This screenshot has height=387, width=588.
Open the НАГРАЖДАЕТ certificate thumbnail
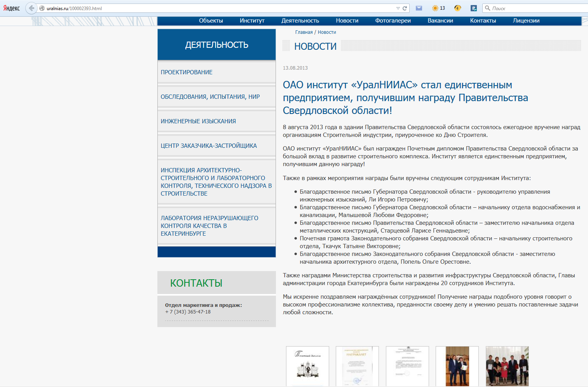tap(357, 366)
